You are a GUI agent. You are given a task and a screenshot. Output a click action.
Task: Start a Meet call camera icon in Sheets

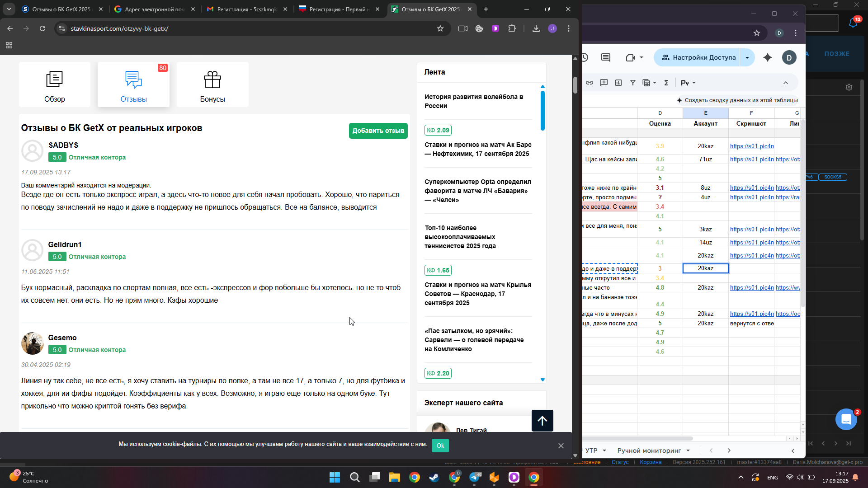631,57
